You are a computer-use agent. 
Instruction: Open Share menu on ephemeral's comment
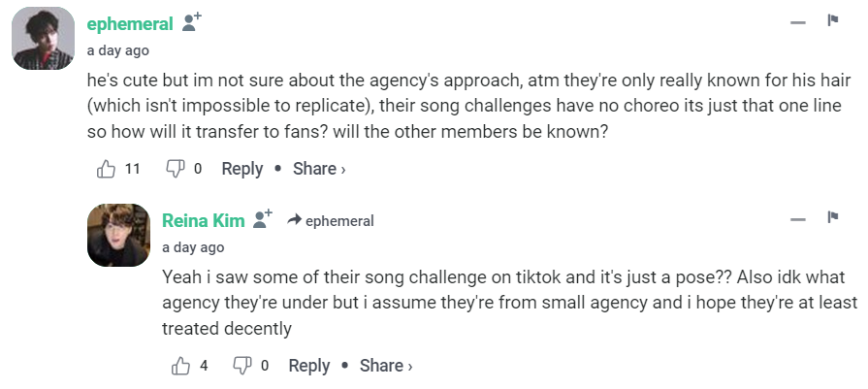point(319,169)
